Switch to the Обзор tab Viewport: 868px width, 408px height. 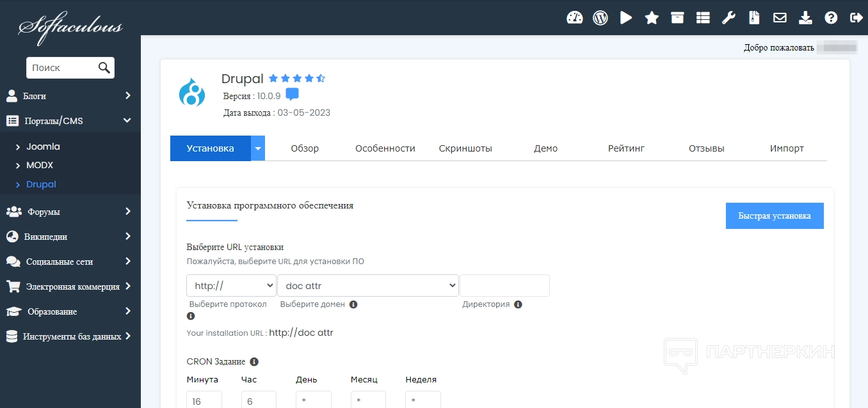point(305,148)
